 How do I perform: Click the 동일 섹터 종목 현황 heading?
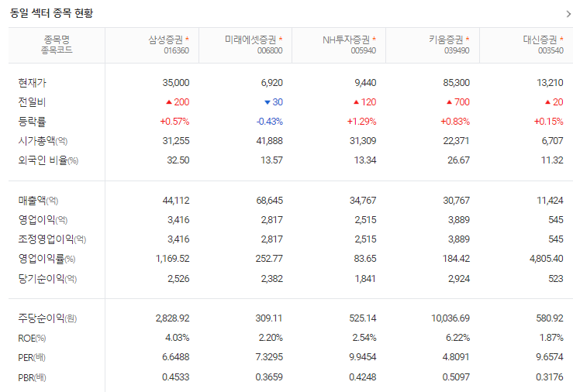(x=51, y=13)
